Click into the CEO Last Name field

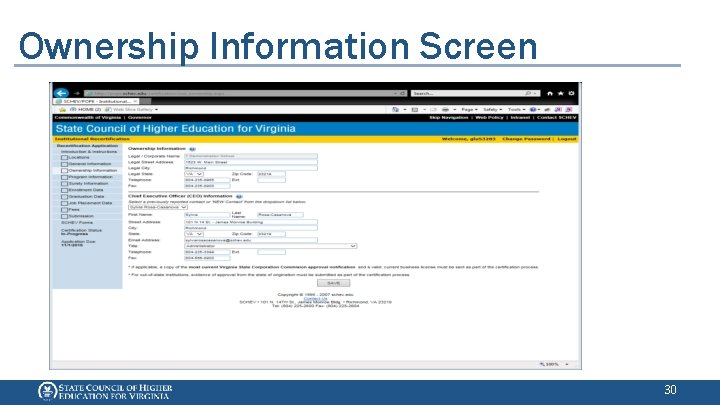click(x=280, y=215)
